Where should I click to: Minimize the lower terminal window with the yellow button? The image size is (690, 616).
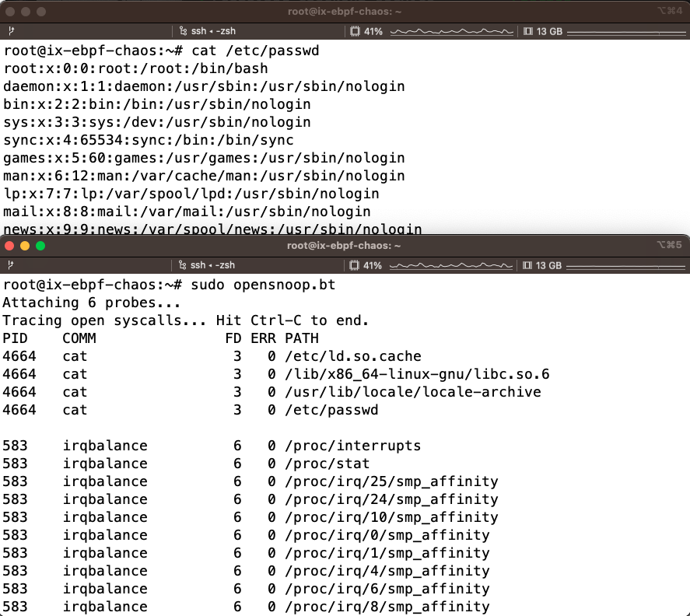tap(25, 246)
